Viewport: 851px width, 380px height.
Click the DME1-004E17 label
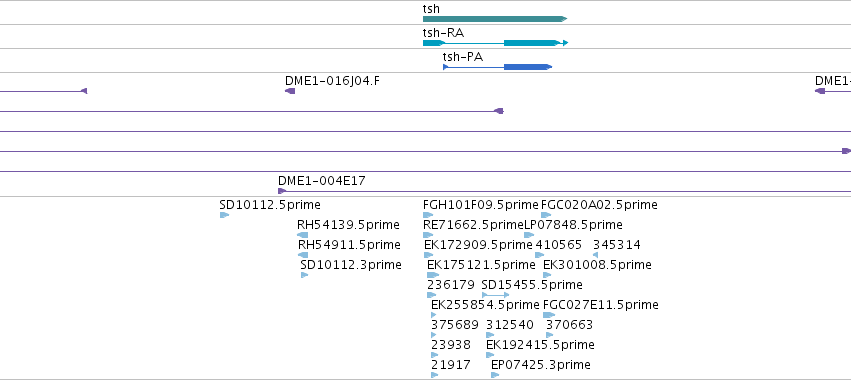(322, 181)
